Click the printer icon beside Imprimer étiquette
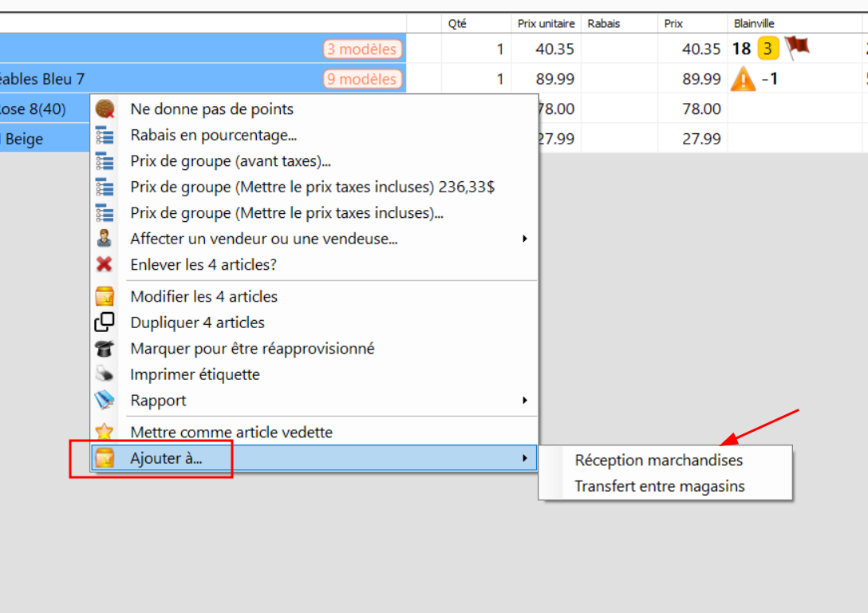This screenshot has height=613, width=868. 105,374
